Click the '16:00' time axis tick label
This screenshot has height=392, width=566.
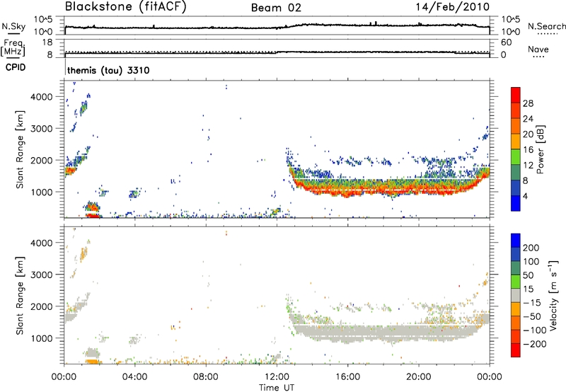point(347,377)
